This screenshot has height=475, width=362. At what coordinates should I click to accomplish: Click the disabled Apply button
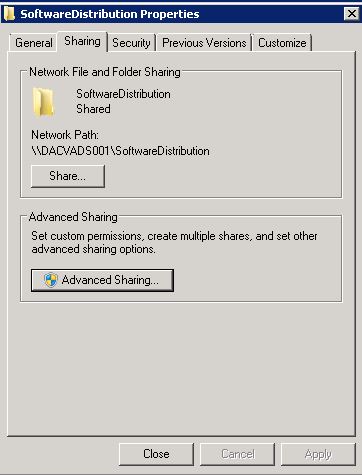click(x=318, y=454)
